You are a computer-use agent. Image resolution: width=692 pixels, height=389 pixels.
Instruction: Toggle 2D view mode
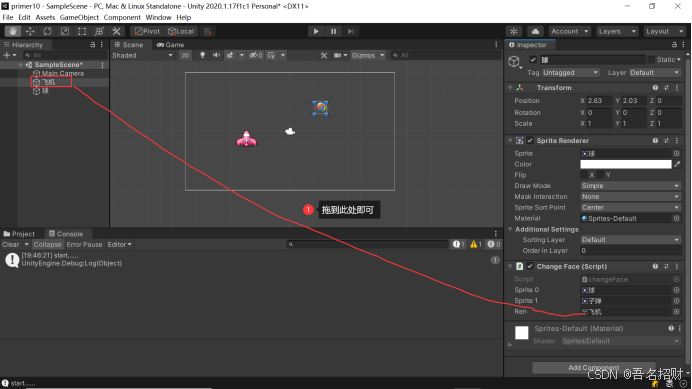[x=185, y=55]
